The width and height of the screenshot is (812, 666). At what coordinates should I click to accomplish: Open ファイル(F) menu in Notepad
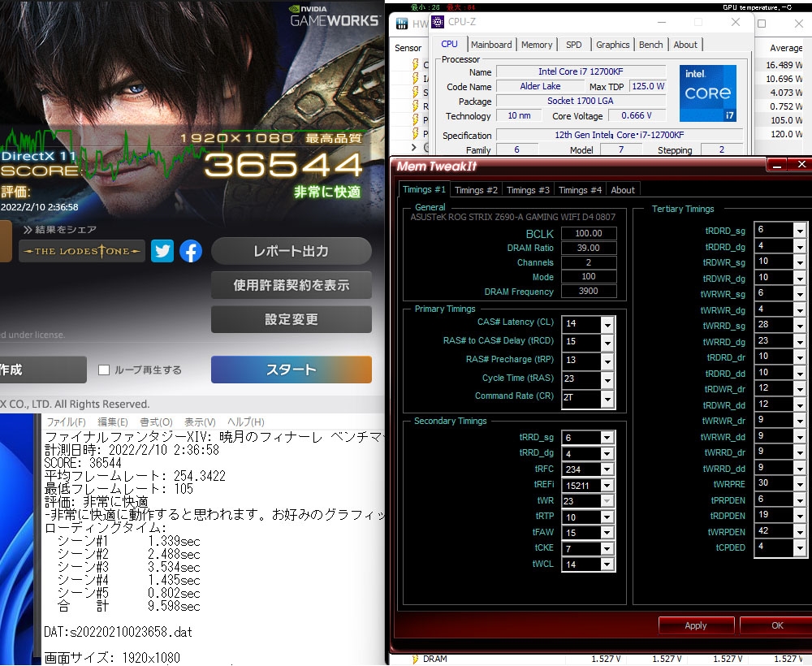67,422
